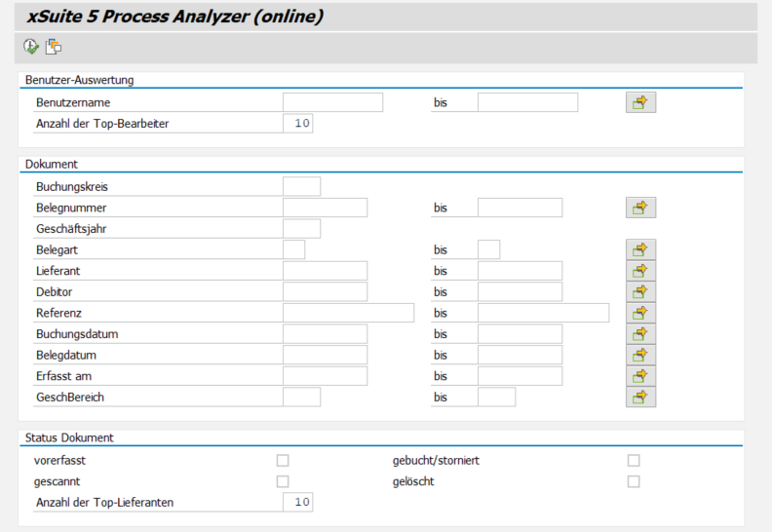Viewport: 772px width, 532px height.
Task: Click the xSuite 5 Process Analyzer title
Action: [174, 17]
